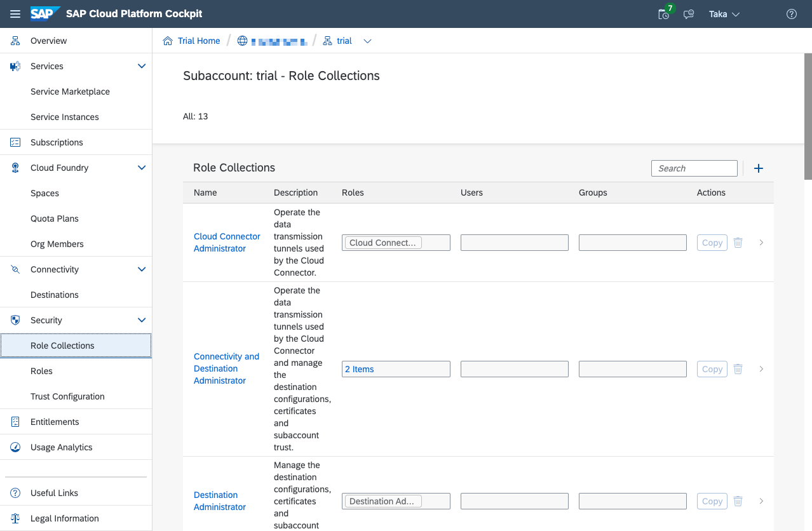Click the Services puzzle icon
812x531 pixels.
pos(15,66)
